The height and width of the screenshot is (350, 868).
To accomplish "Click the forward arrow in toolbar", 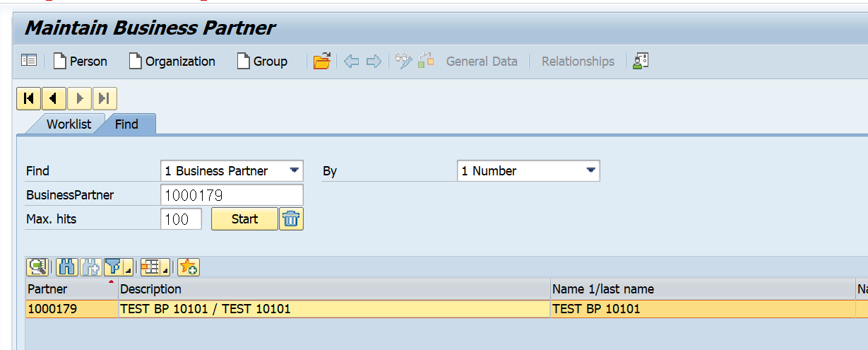I will pos(374,62).
